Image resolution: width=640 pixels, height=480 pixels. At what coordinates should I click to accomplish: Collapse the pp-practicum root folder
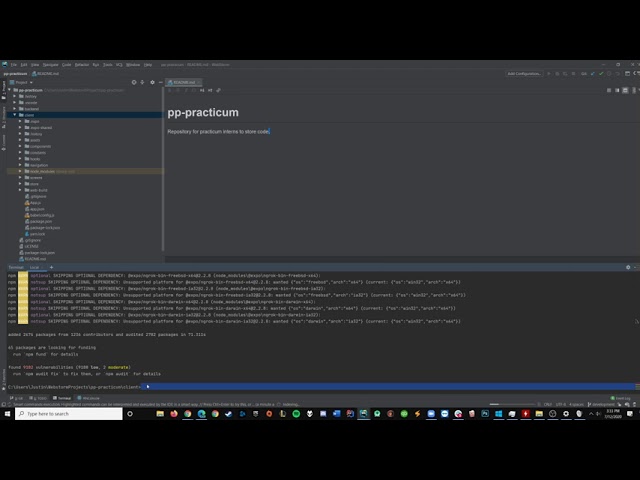pos(9,90)
